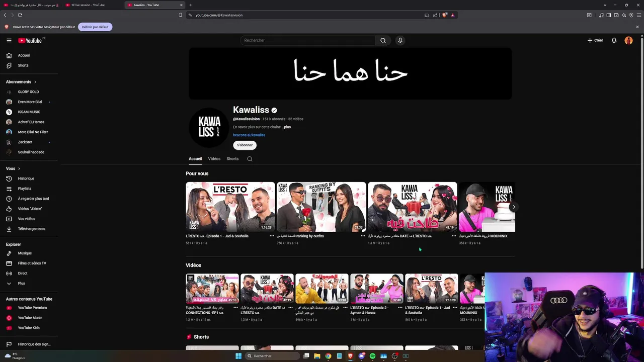Switch to the Accueil channel tab

tap(195, 159)
